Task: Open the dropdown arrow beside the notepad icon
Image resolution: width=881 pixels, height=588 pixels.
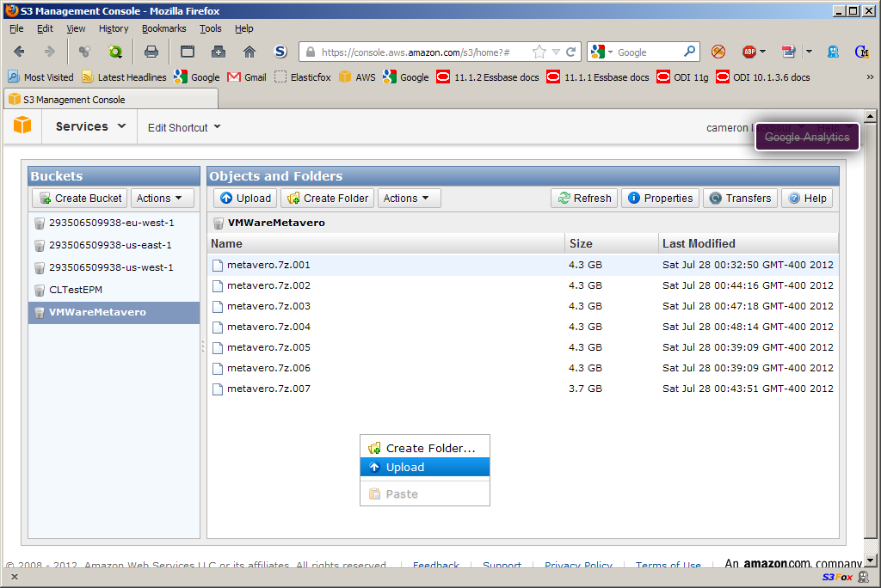Action: pyautogui.click(x=809, y=52)
